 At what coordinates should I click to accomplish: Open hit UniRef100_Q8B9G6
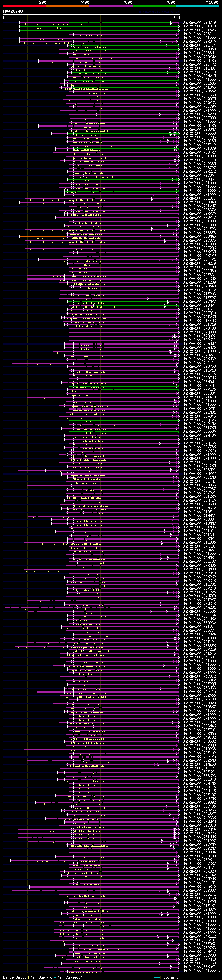click(x=199, y=485)
